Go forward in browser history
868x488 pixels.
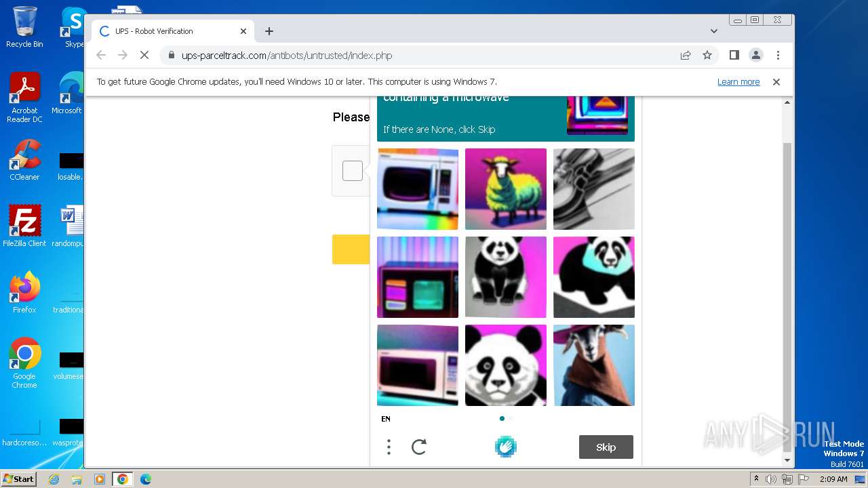coord(123,55)
